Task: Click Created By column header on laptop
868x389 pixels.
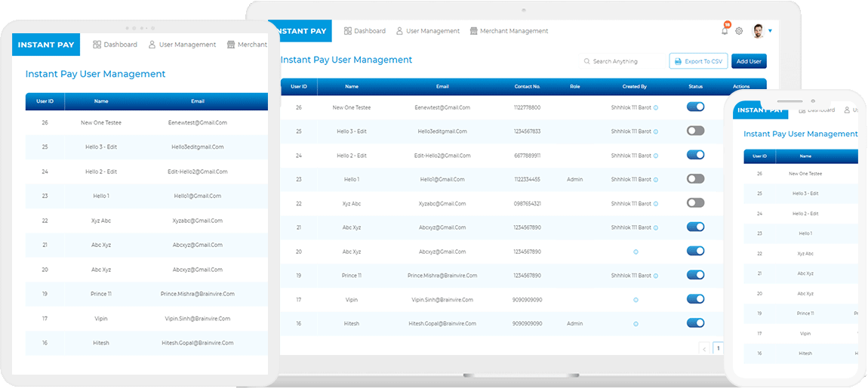Action: [x=634, y=87]
